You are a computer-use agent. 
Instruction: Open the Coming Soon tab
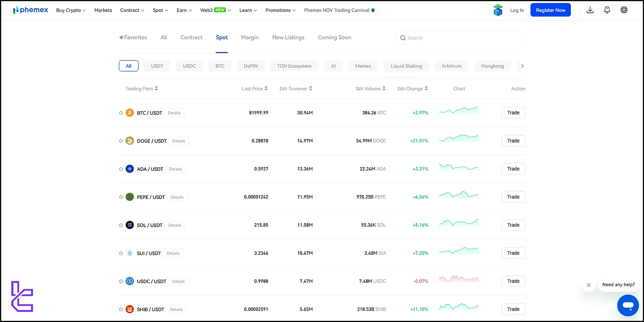coord(334,37)
